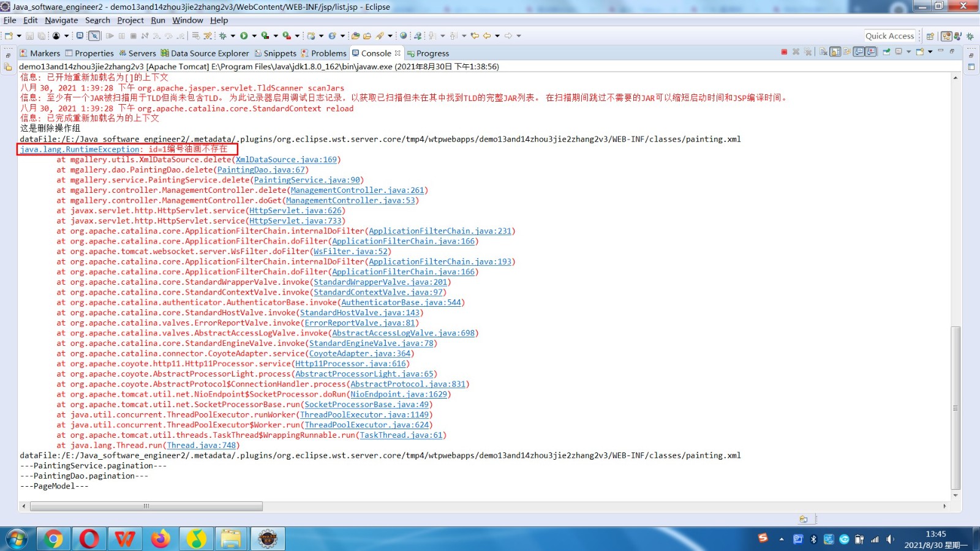Click the Open Perspective icon
This screenshot has height=551, width=980.
(x=930, y=36)
